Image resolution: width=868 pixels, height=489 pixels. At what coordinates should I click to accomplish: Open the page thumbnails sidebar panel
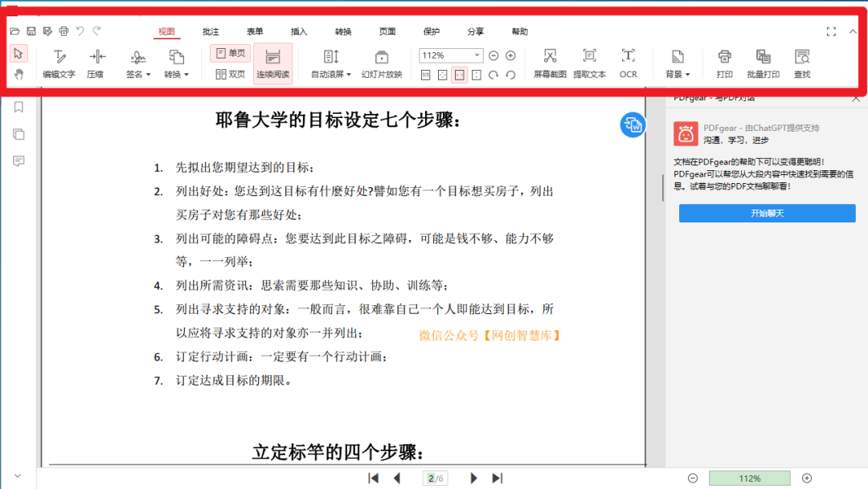coord(18,134)
